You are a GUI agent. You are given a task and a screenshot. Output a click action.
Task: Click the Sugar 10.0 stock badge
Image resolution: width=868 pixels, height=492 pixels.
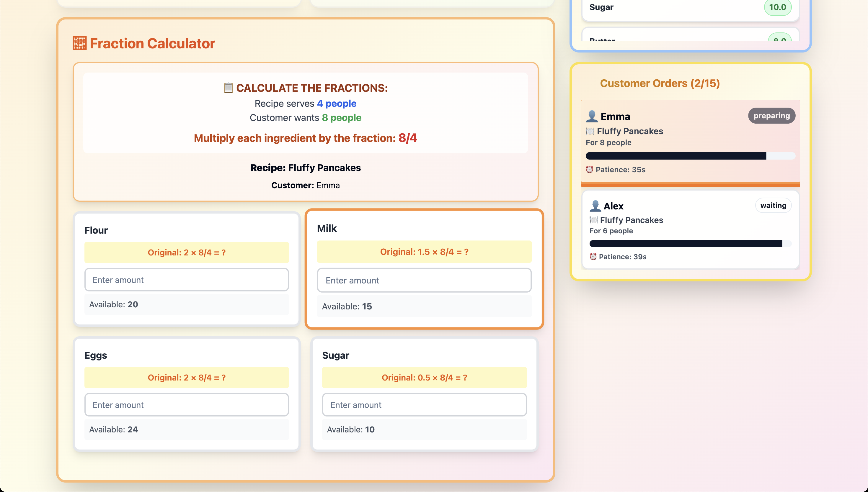coord(777,7)
